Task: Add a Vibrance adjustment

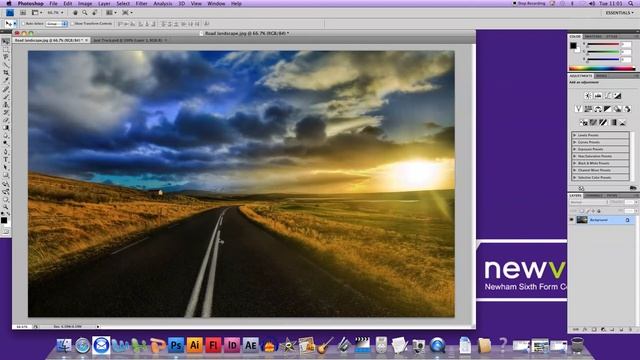Action: pos(578,109)
